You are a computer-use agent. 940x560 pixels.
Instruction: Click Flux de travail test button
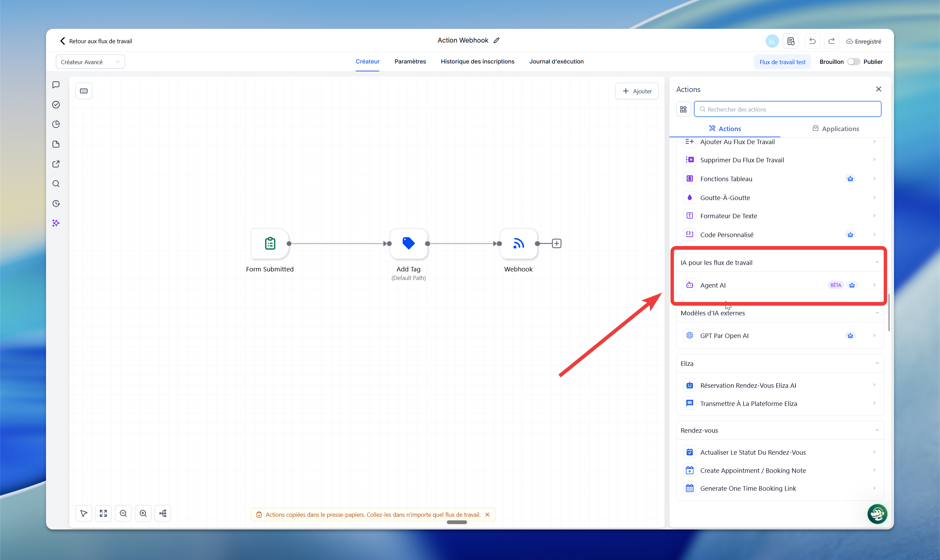[782, 62]
